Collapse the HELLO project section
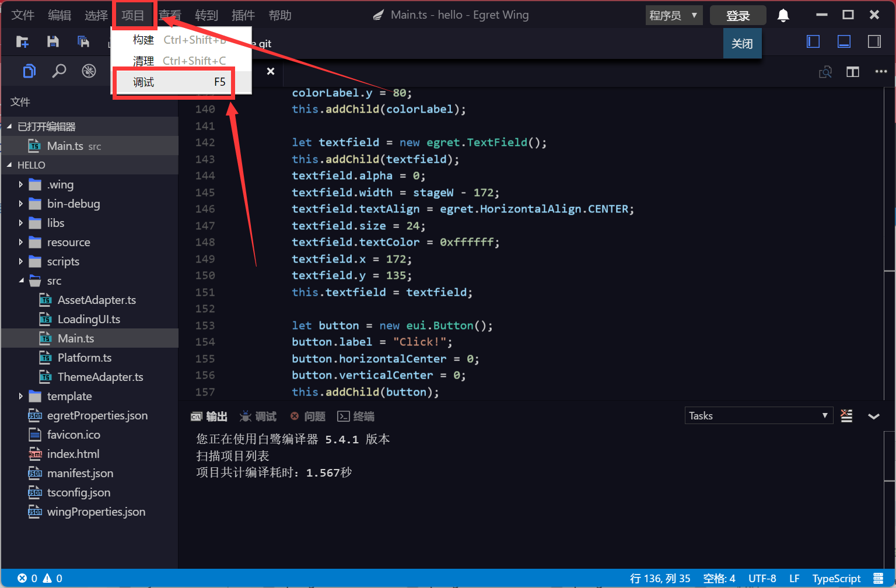The width and height of the screenshot is (896, 588). [x=90, y=165]
